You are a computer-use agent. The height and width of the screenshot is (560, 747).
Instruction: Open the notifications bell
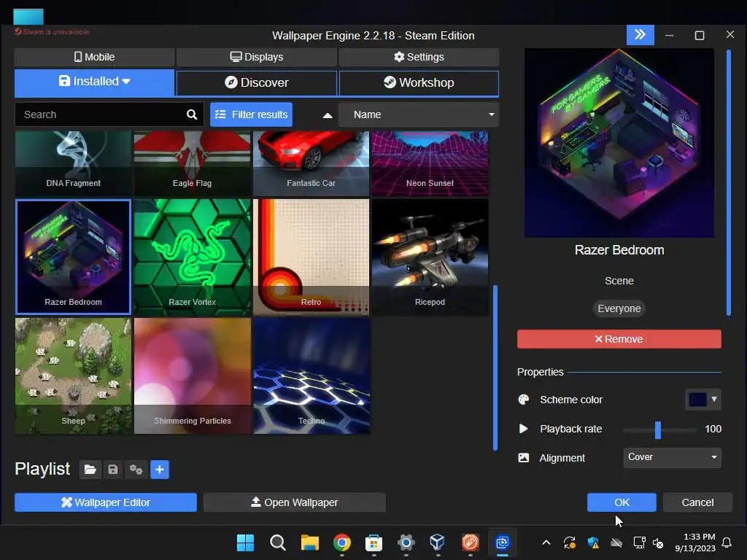(x=727, y=542)
